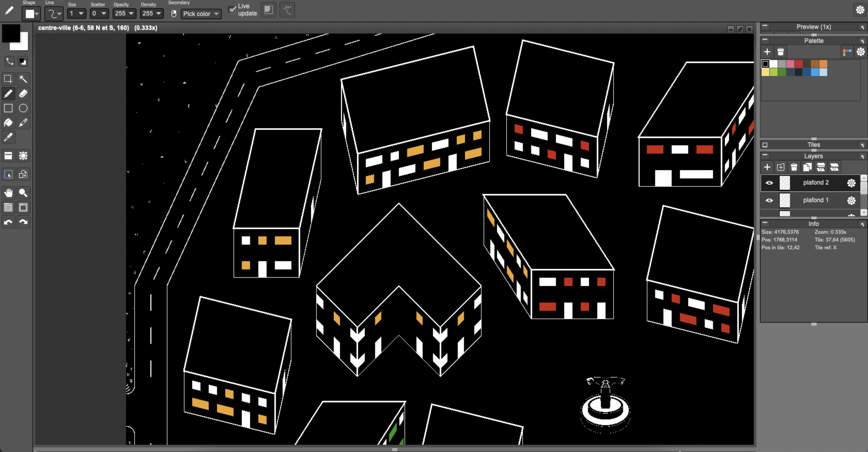Open the palette color ramp options

coord(847,52)
